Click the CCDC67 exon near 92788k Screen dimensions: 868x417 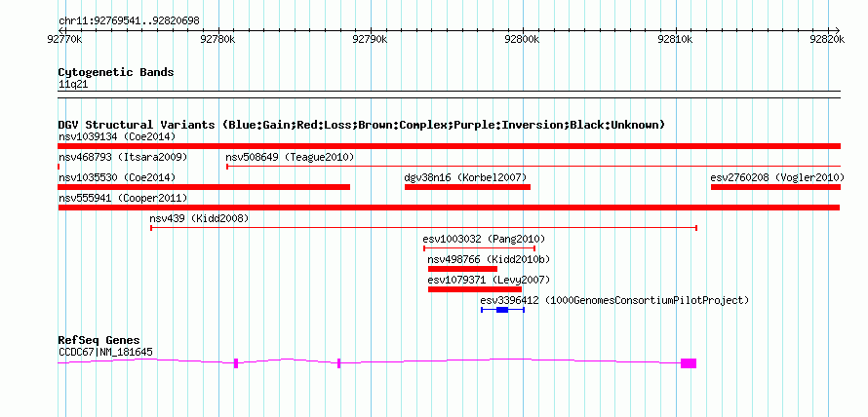(338, 363)
